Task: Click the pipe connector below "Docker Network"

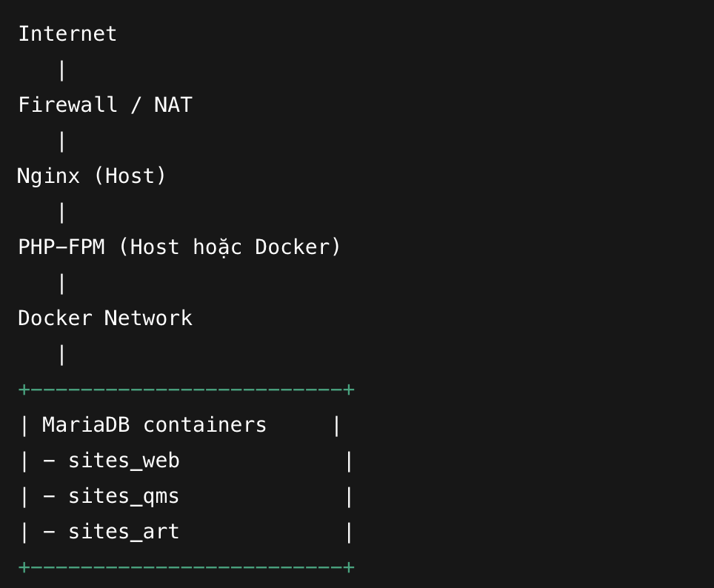Action: click(x=61, y=354)
